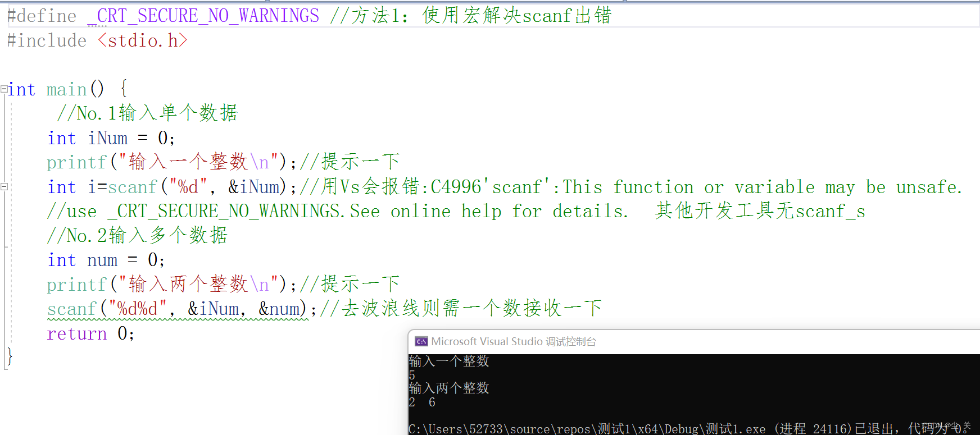Click the &num argument in scanf
The height and width of the screenshot is (435, 980).
click(279, 309)
